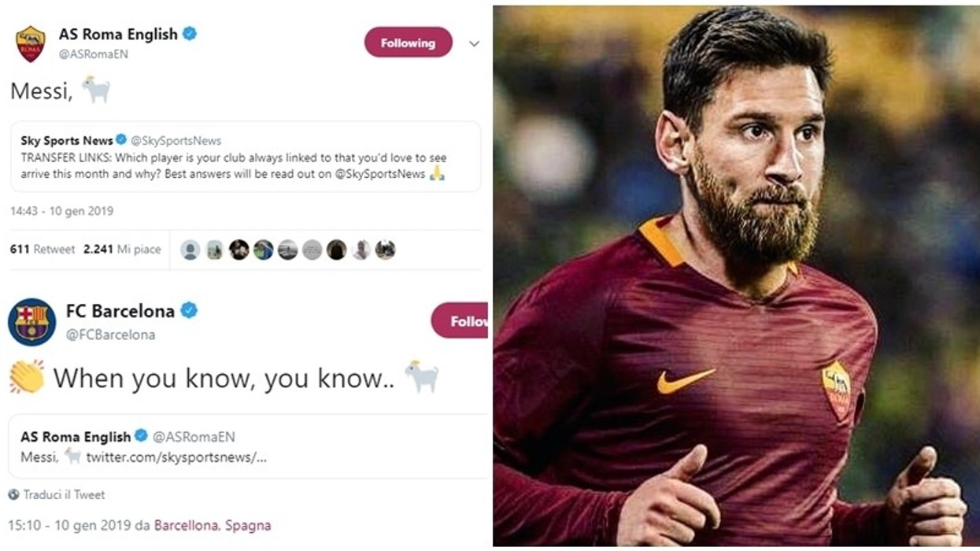980x551 pixels.
Task: Open the 611 Retweet count
Action: 43,250
